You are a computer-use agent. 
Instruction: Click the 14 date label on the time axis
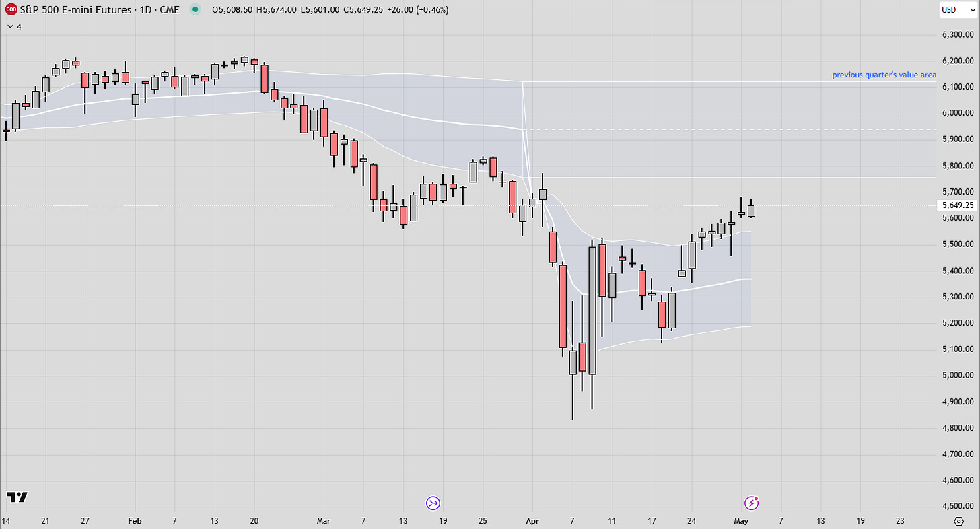click(x=6, y=521)
